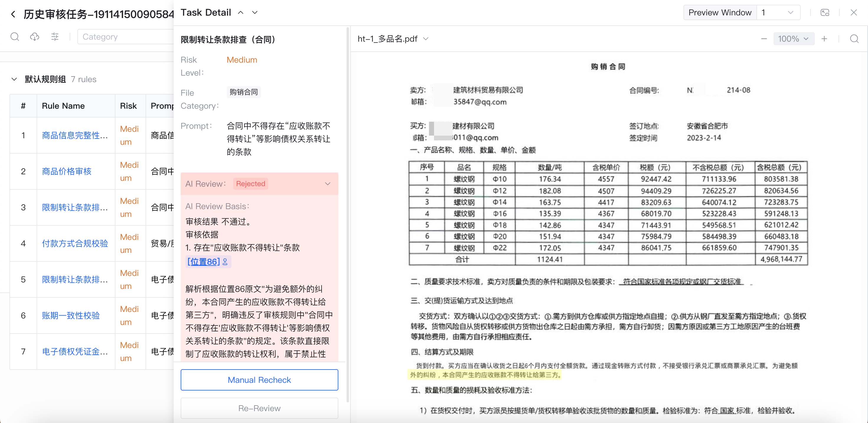Click the Manual Recheck button
Screen dimensions: 868x423
(x=259, y=380)
